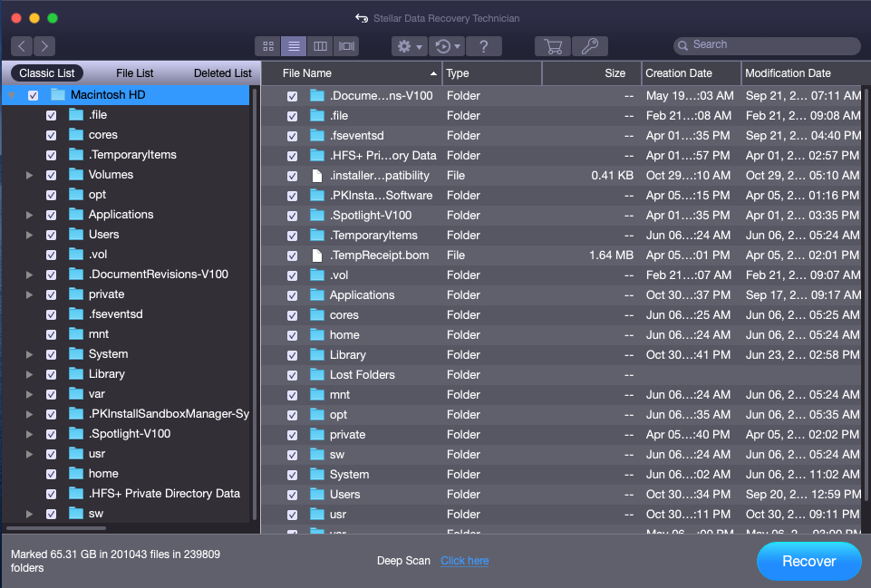The width and height of the screenshot is (871, 588).
Task: Uncheck the Users row checkbox in file list
Action: pos(292,495)
